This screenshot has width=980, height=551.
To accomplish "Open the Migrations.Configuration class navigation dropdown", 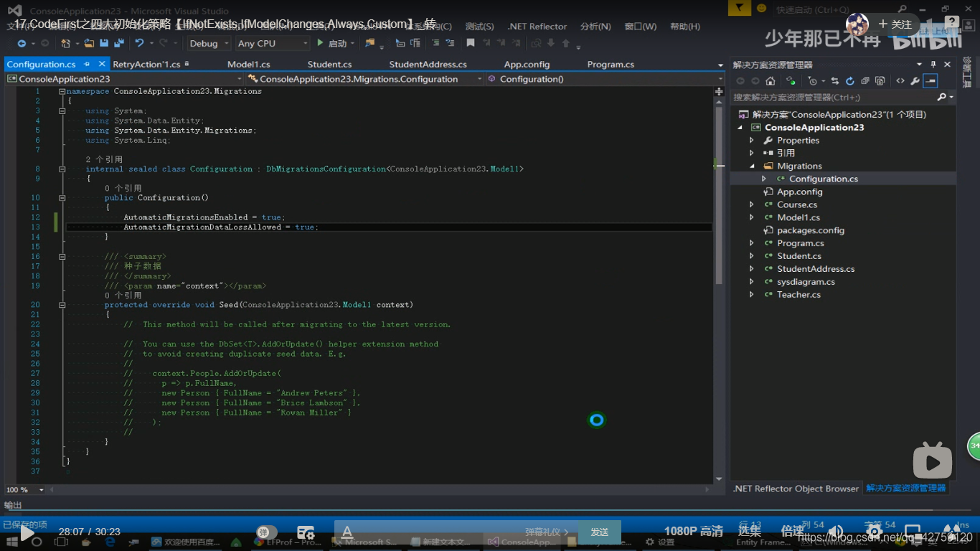I will (x=365, y=79).
